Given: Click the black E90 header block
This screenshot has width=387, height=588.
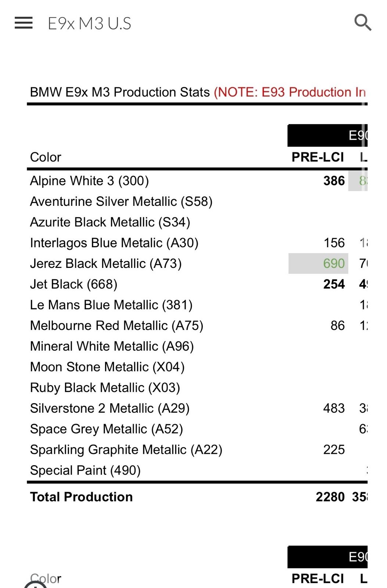Looking at the screenshot, I should 327,136.
